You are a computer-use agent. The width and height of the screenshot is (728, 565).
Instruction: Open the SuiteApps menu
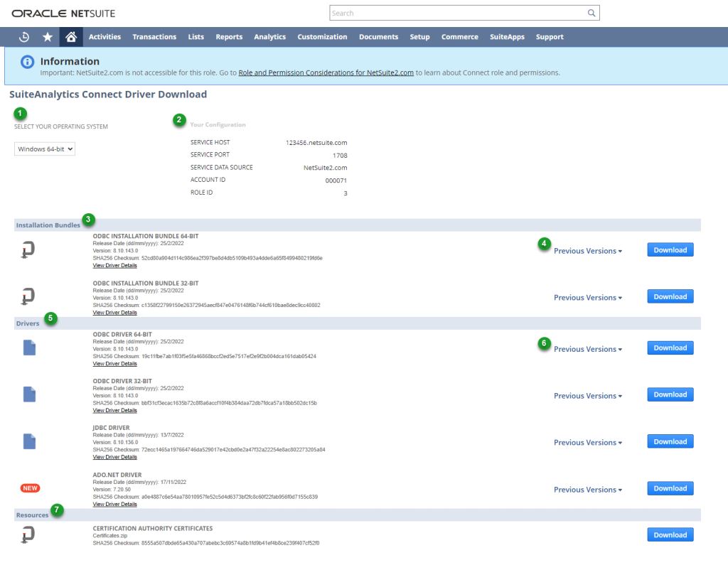(507, 37)
